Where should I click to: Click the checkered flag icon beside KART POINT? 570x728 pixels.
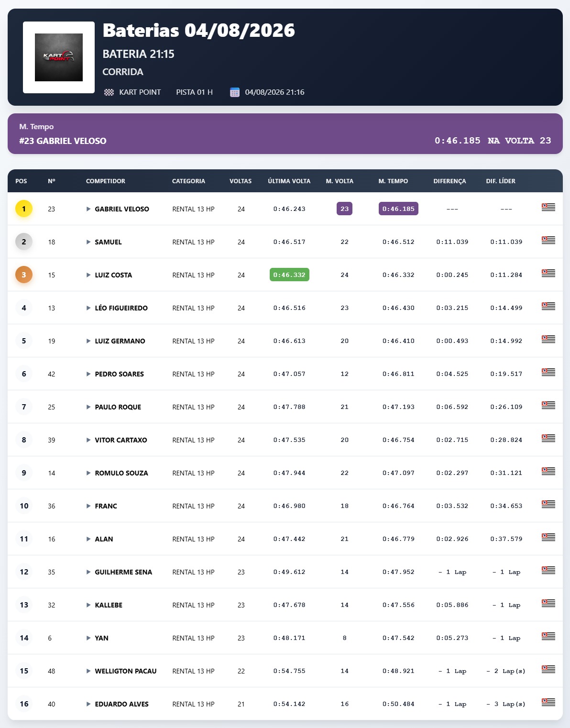point(109,92)
